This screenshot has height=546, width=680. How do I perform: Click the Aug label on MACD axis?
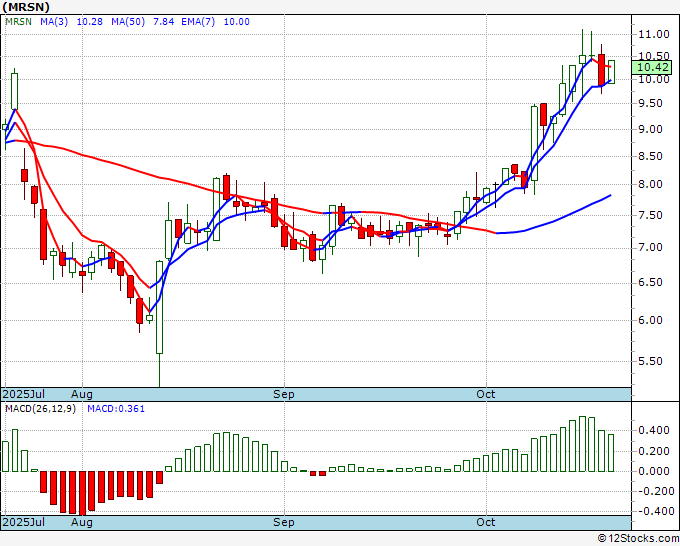pyautogui.click(x=82, y=522)
